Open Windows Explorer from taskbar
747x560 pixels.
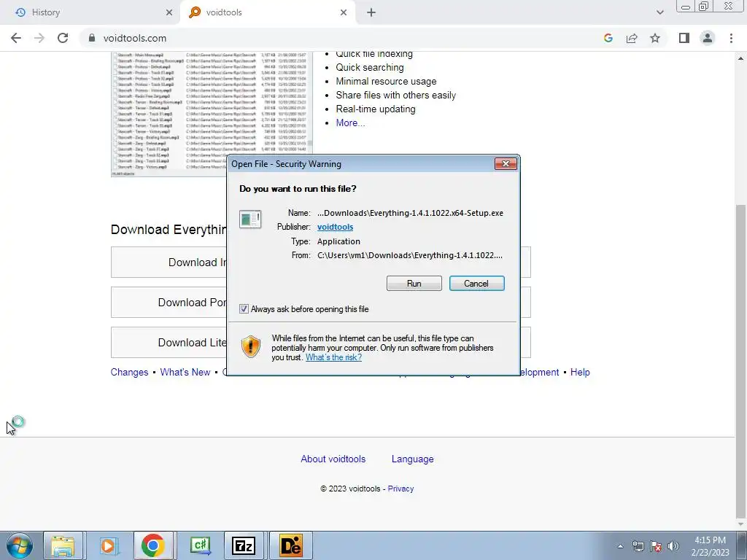(x=63, y=545)
